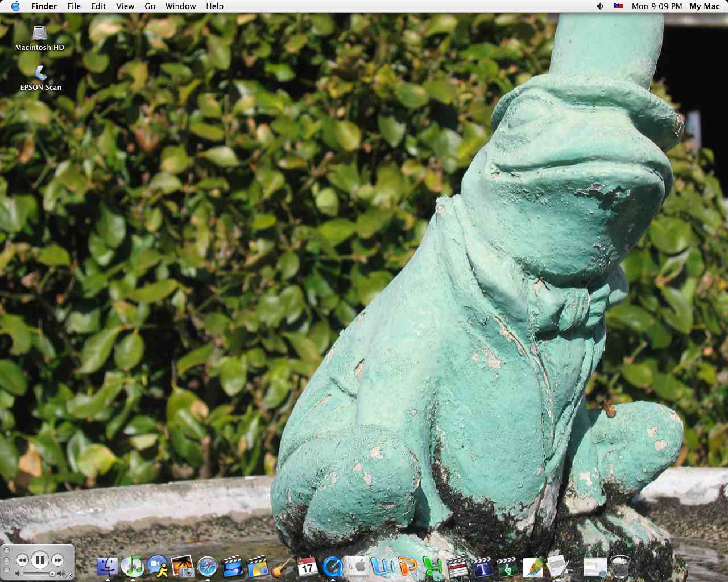Click mini player loud-volume speaker icon
The height and width of the screenshot is (582, 728).
point(61,574)
